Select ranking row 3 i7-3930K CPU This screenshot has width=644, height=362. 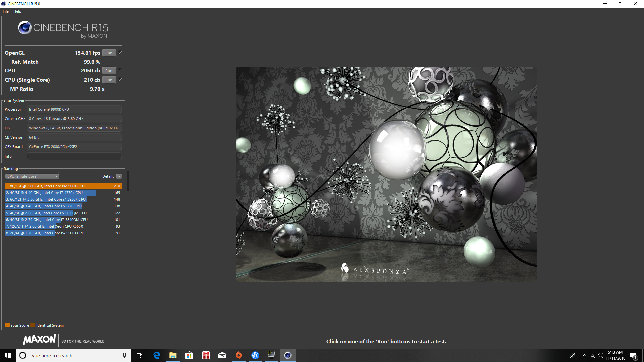tap(63, 199)
